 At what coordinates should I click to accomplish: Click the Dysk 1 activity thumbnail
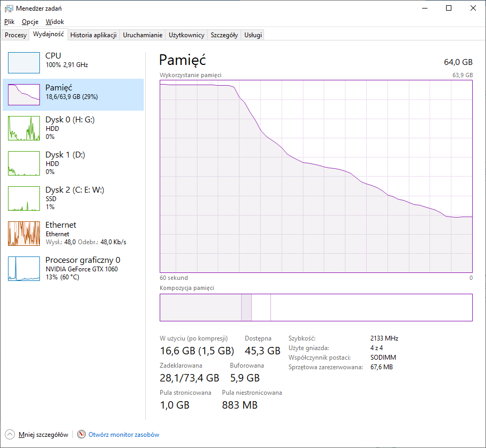(24, 163)
